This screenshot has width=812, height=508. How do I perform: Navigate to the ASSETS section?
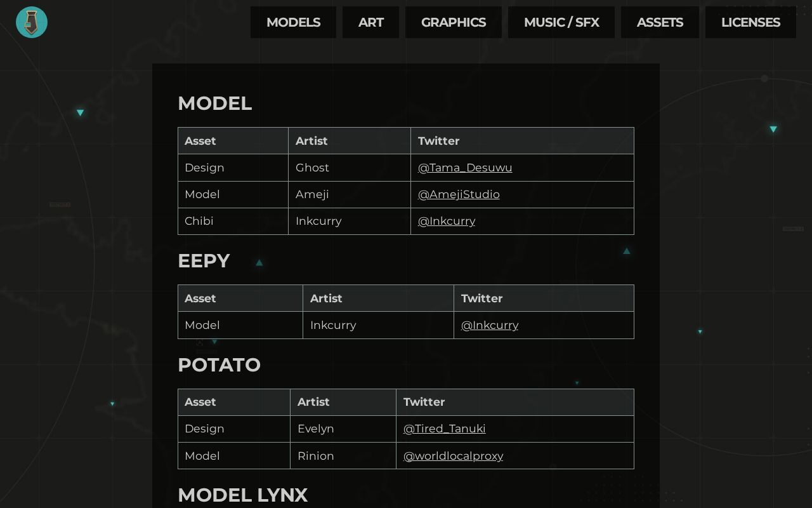point(660,22)
